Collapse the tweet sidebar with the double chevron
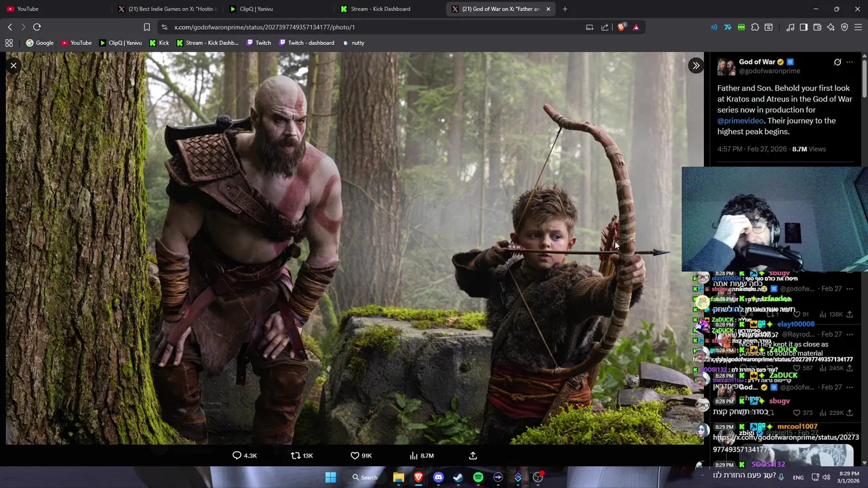Image resolution: width=868 pixels, height=488 pixels. pos(696,66)
